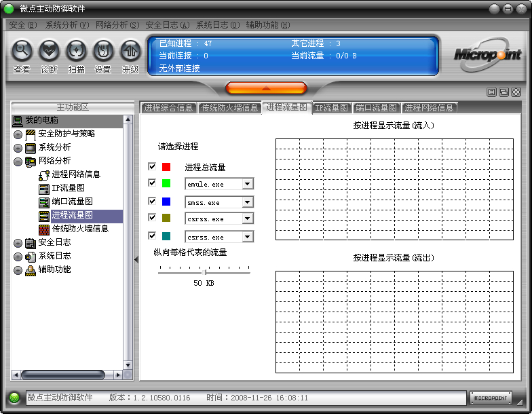Expand the 辅助功能 tree node
The image size is (532, 414).
coord(18,270)
